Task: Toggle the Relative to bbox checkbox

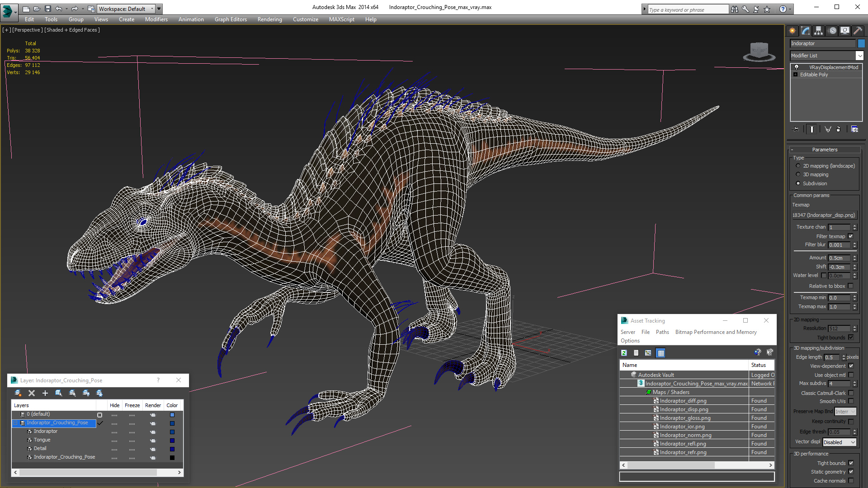Action: point(850,286)
